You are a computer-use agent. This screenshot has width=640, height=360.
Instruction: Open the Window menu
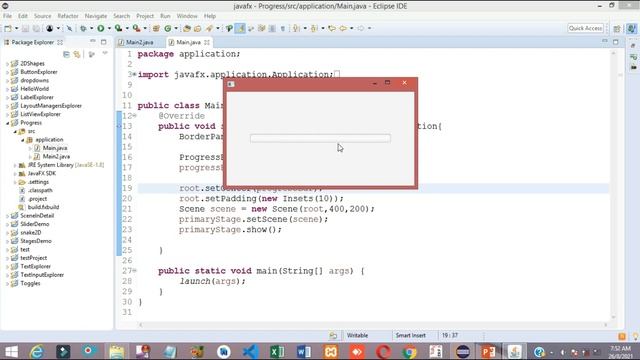coord(187,16)
